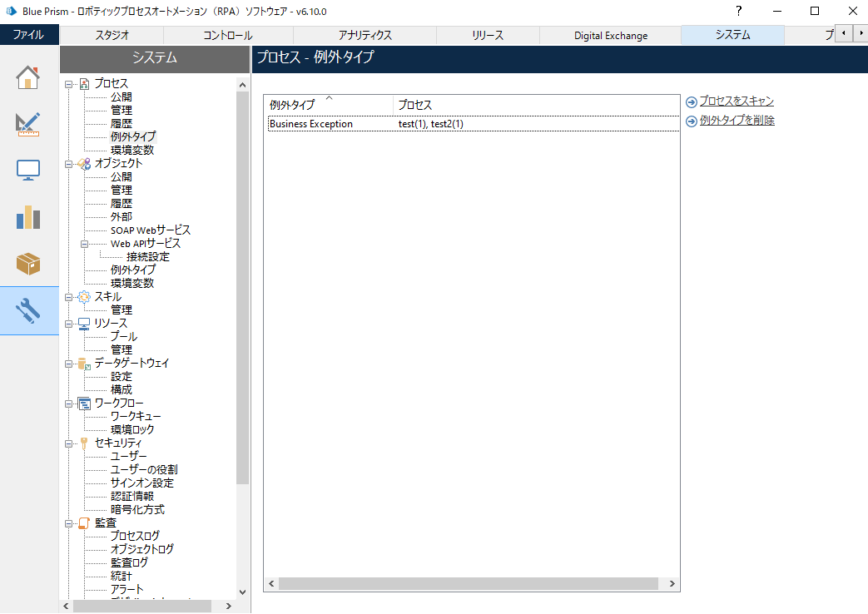Click the Blue Prism title bar logo
Screen dimensions: 868x614
click(x=11, y=11)
